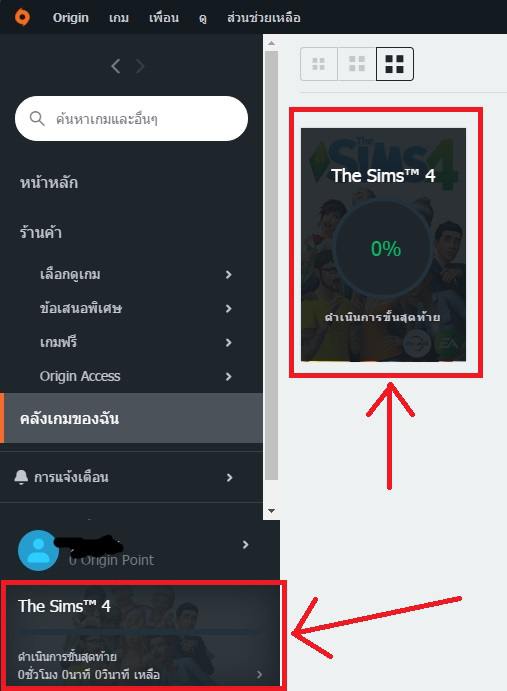Open The Sims 4 download queue chevron

[259, 674]
